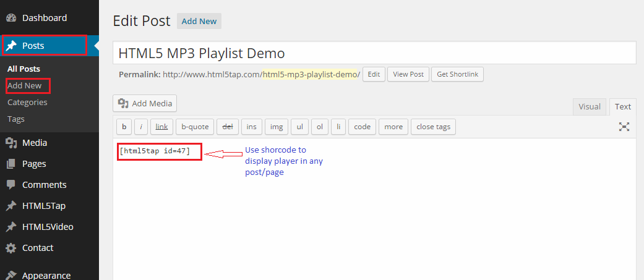Screen dimensions: 644x280
Task: Insert list item with li button
Action: tap(338, 127)
